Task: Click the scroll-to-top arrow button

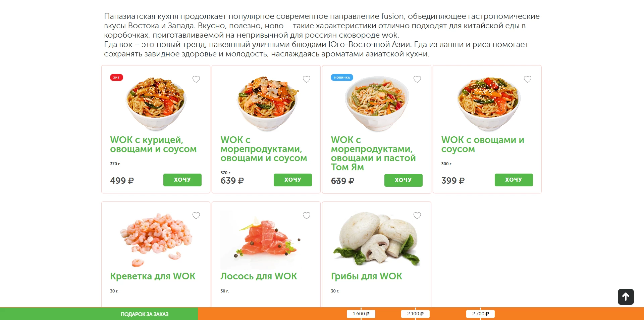Action: [626, 297]
